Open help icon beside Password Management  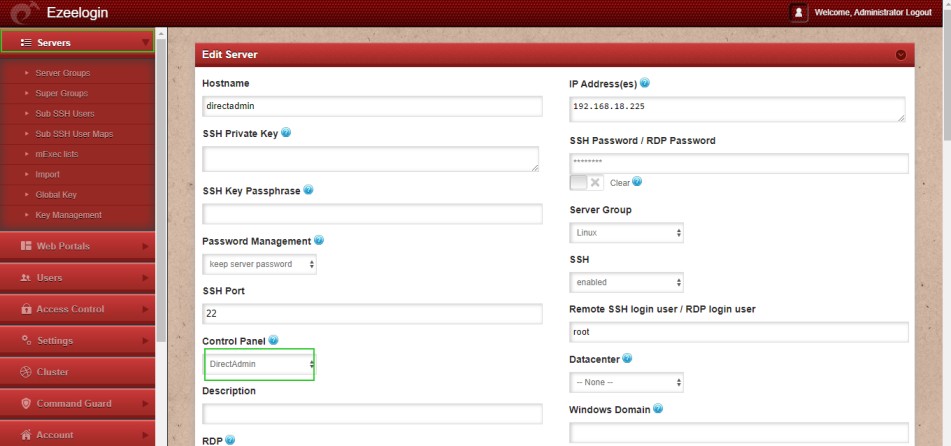coord(319,240)
